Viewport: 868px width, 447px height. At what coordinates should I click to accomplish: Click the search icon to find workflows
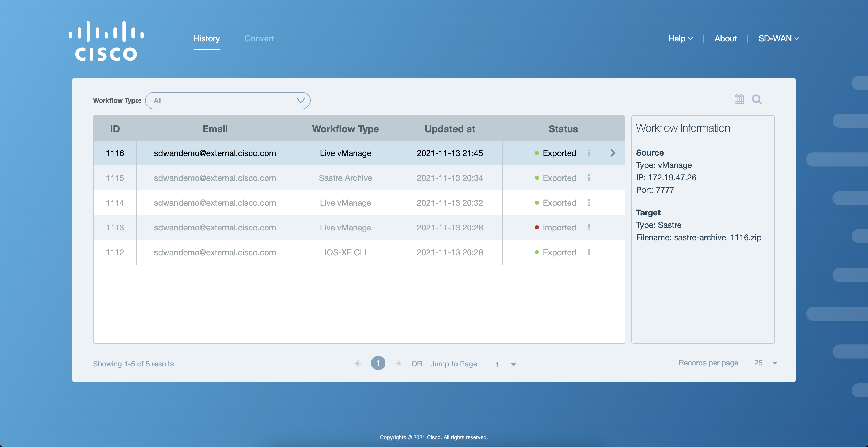point(757,99)
